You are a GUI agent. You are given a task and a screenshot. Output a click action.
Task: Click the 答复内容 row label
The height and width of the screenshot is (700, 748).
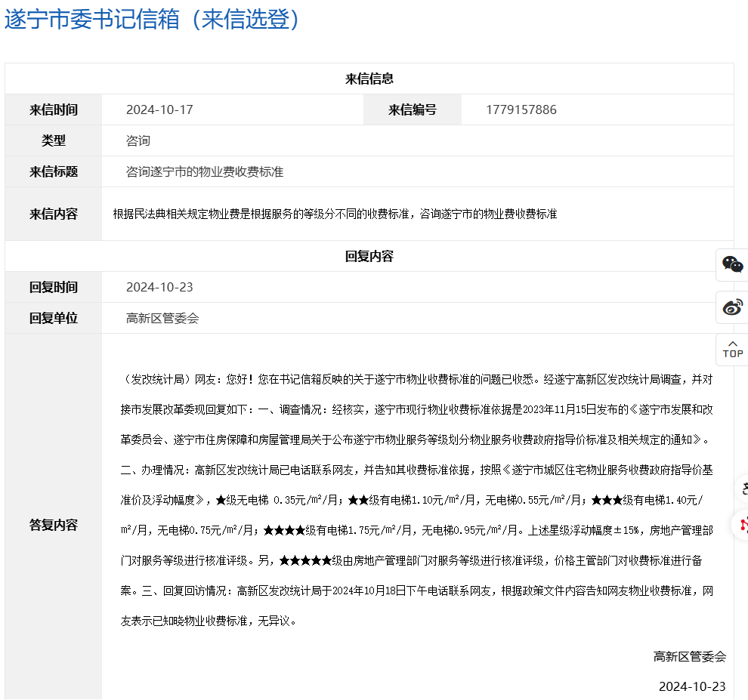tap(54, 525)
